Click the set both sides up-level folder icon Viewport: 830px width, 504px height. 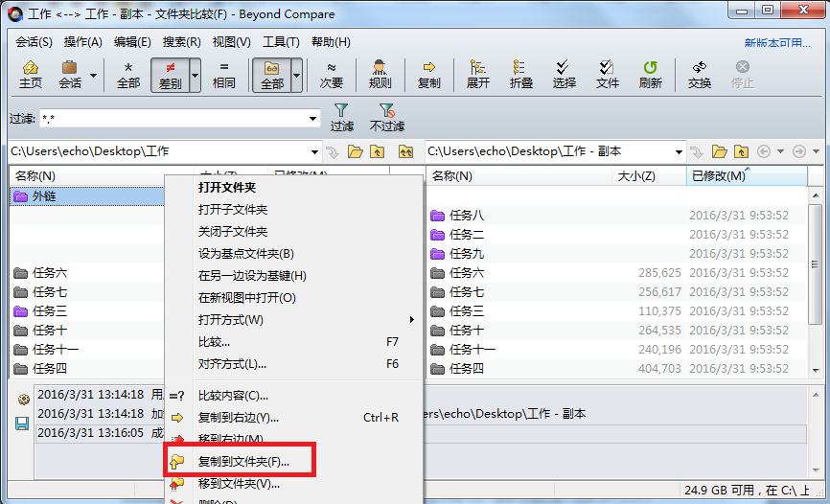pyautogui.click(x=405, y=152)
